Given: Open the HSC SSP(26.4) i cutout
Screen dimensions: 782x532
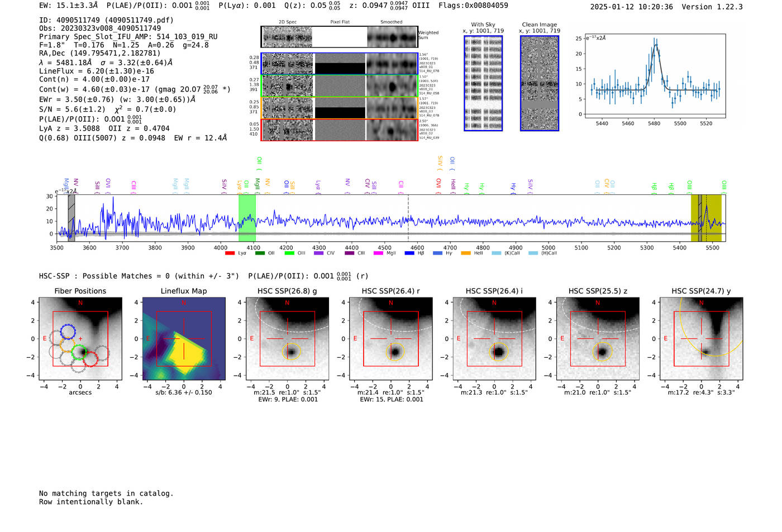Looking at the screenshot, I should tap(494, 339).
